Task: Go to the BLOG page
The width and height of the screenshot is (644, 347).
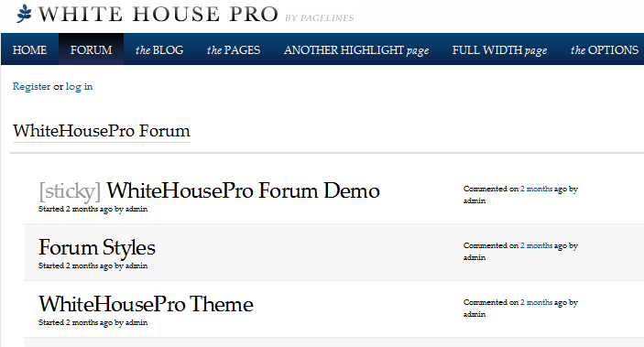Action: (x=159, y=50)
